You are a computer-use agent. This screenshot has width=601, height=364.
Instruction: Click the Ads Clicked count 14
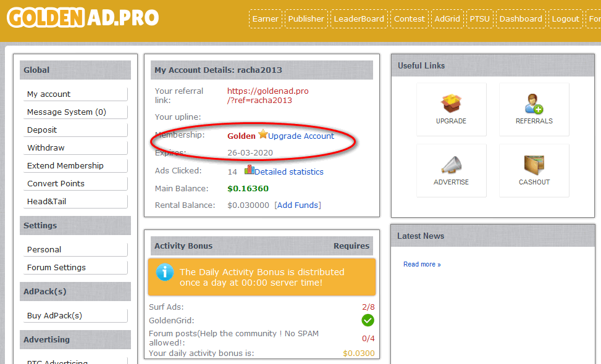232,172
